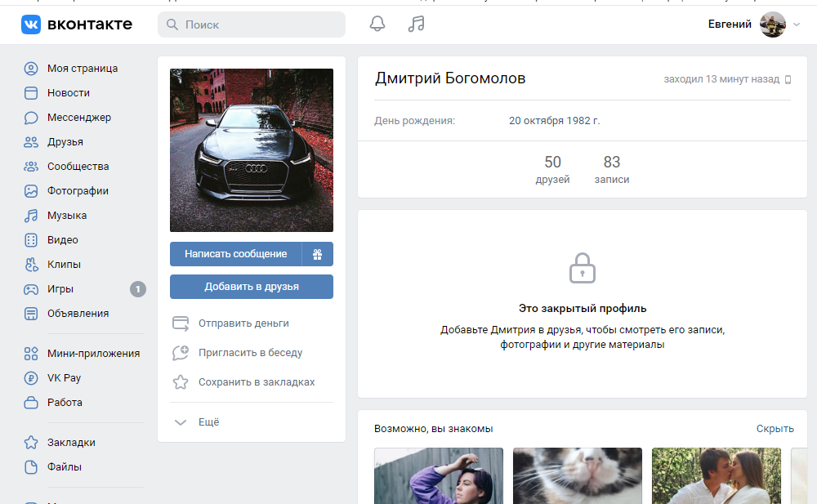Click the Пригласить в беседу chat icon
817x504 pixels.
181,353
